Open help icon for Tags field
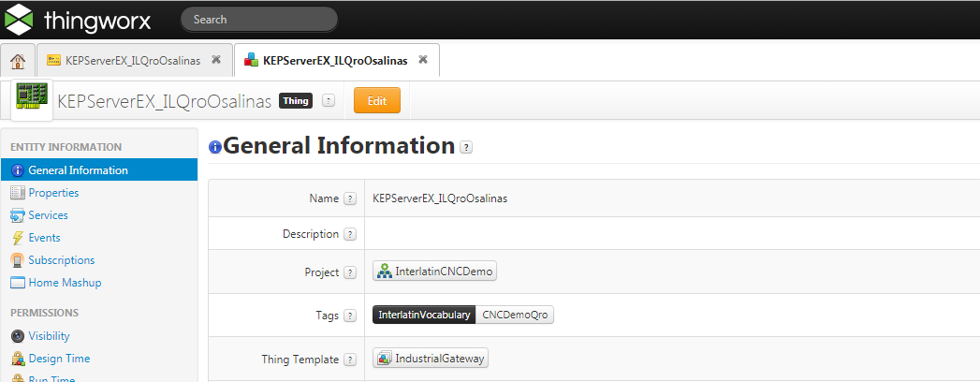This screenshot has height=382, width=980. [x=350, y=316]
